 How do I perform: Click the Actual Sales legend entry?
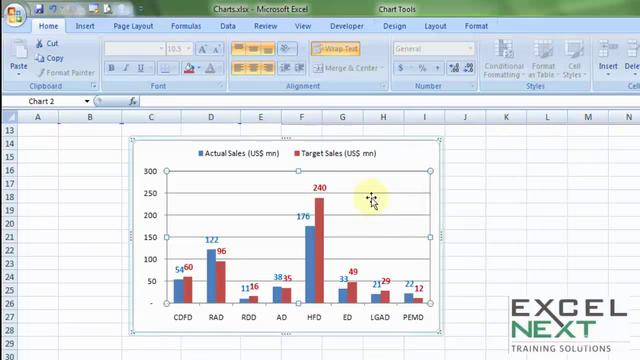(x=239, y=153)
